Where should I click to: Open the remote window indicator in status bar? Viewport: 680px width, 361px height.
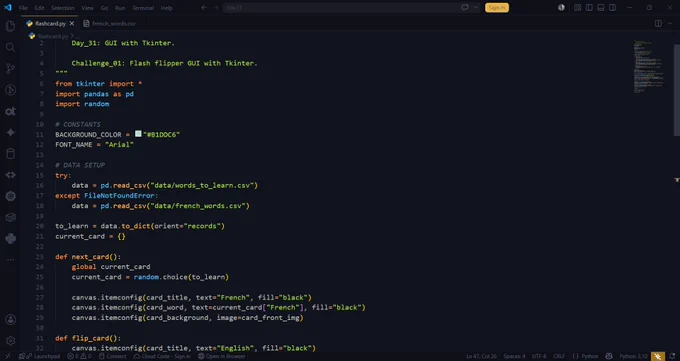(7, 356)
